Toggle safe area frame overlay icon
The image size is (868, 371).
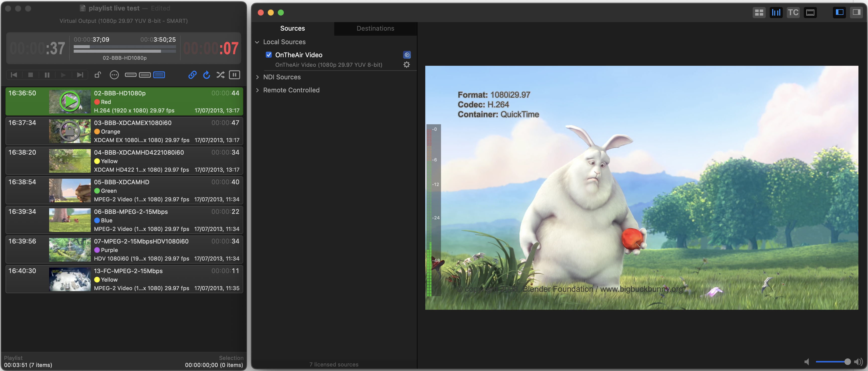810,13
